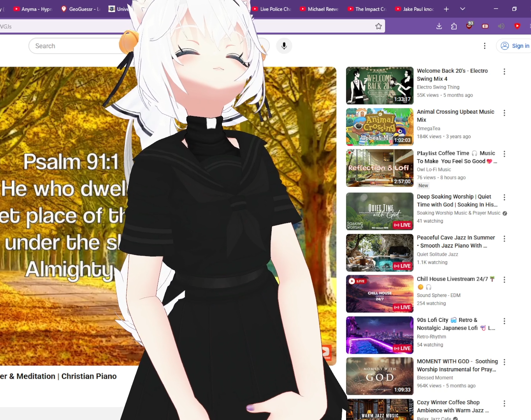
Task: Play Moment With God thumbnail
Action: coord(380,376)
